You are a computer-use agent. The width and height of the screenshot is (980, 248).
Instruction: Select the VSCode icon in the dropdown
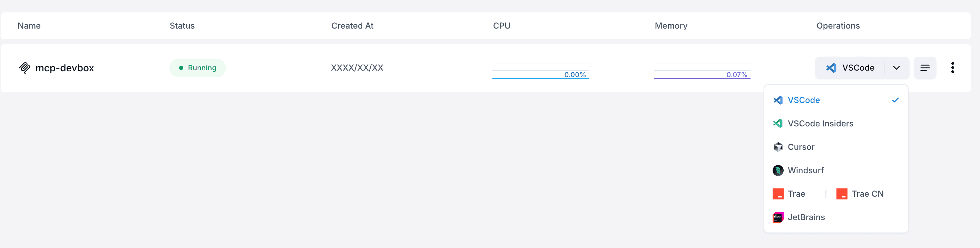[778, 100]
